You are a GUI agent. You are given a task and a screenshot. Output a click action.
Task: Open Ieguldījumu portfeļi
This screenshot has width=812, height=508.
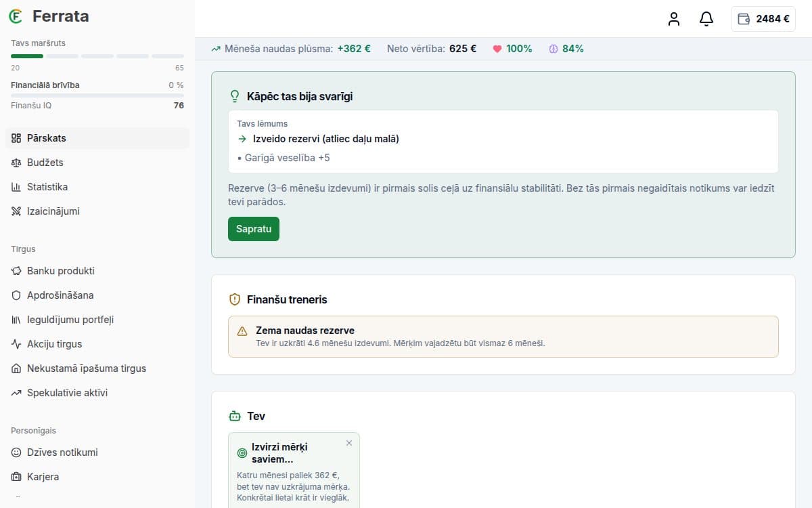pos(97,320)
